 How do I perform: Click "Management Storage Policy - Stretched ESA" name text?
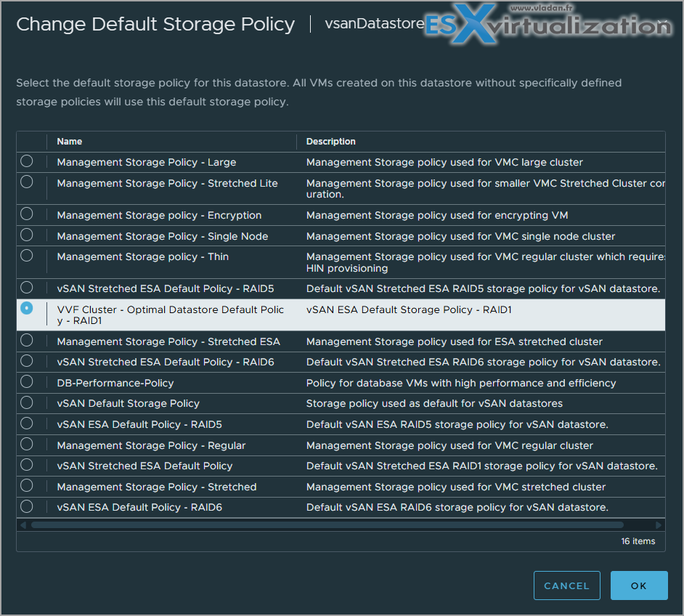[x=168, y=341]
